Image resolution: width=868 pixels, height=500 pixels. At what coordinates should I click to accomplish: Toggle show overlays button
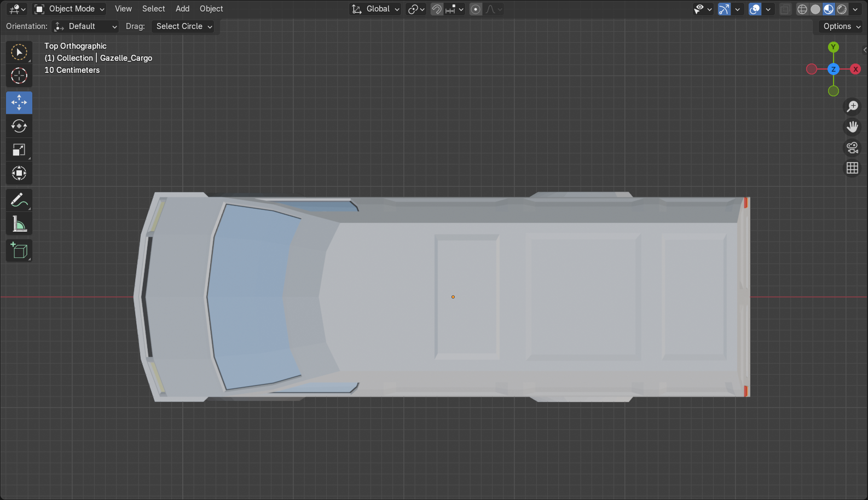(x=755, y=9)
